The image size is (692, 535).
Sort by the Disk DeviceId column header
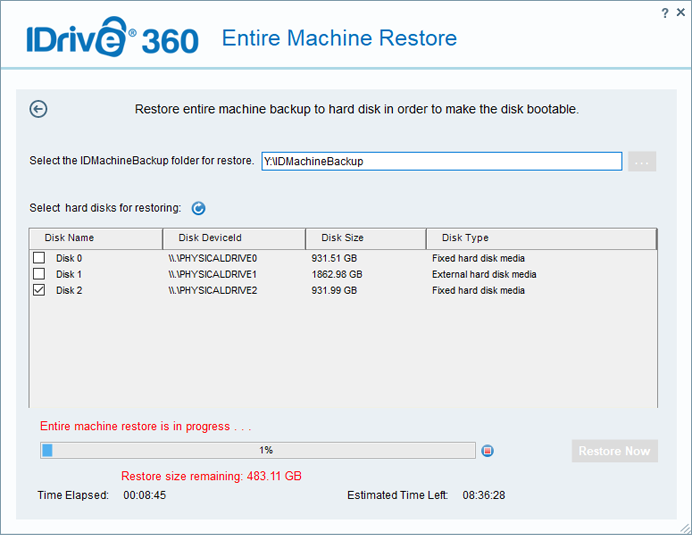(x=234, y=238)
